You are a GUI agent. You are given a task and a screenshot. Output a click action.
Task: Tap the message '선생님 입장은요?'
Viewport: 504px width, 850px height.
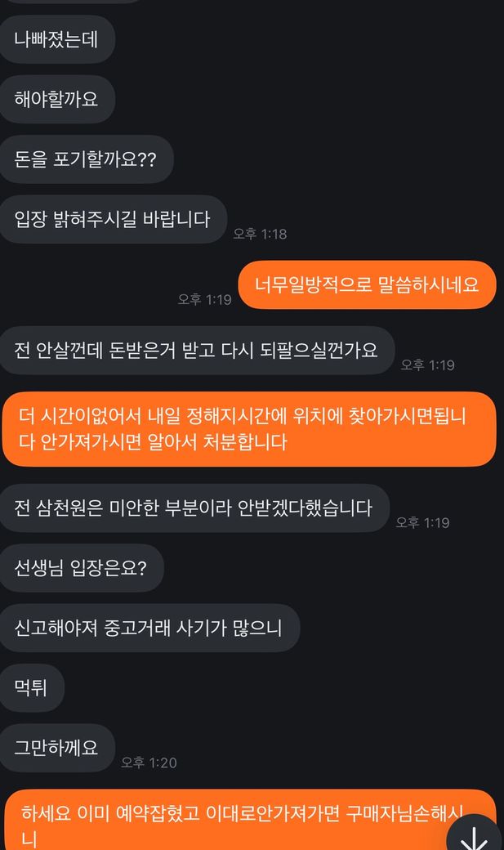click(x=82, y=568)
